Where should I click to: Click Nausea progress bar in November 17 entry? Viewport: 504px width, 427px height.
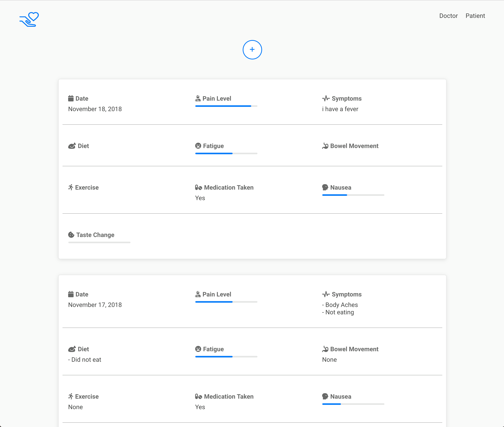click(353, 404)
